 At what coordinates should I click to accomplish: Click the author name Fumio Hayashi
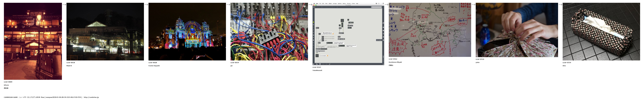tap(154, 66)
